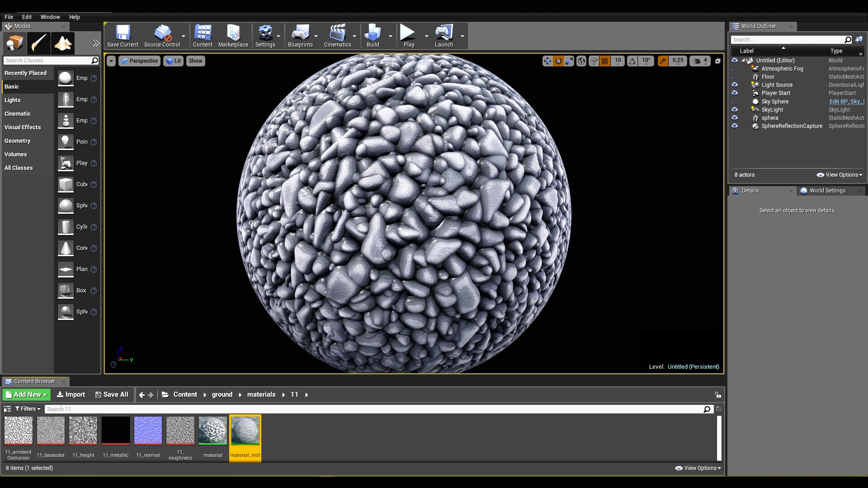This screenshot has height=488, width=868.
Task: Click Edit BP_Sky link for Sky Sphere
Action: coord(846,101)
